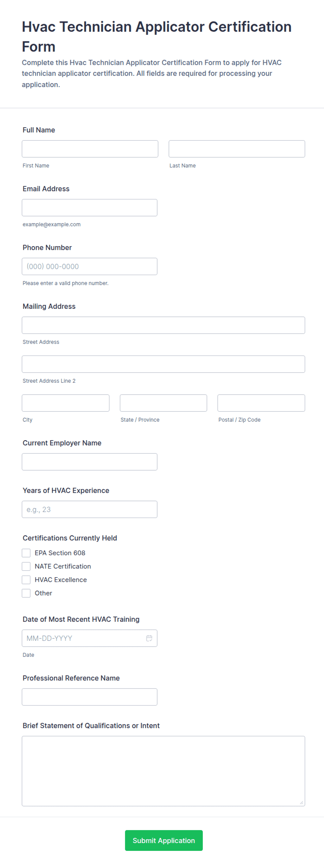
Task: Focus Street Address Line 2 field
Action: coord(163,364)
